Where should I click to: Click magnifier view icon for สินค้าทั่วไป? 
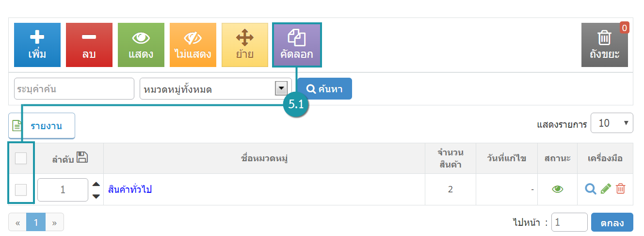[590, 189]
